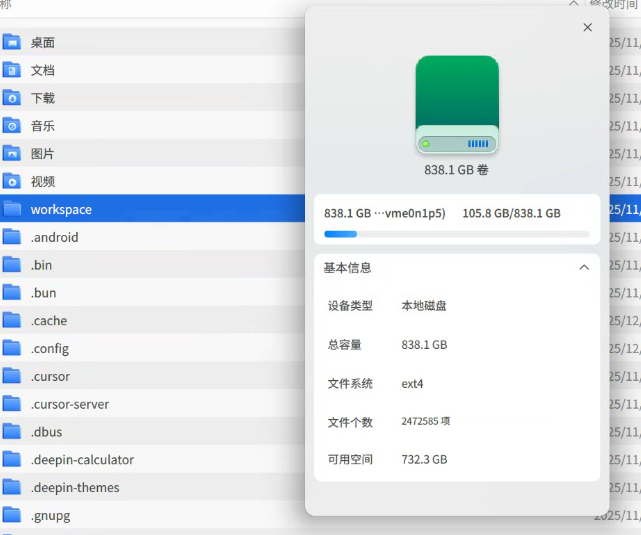Viewport: 641px width, 535px height.
Task: Select the .gnupg folder name
Action: pos(51,516)
